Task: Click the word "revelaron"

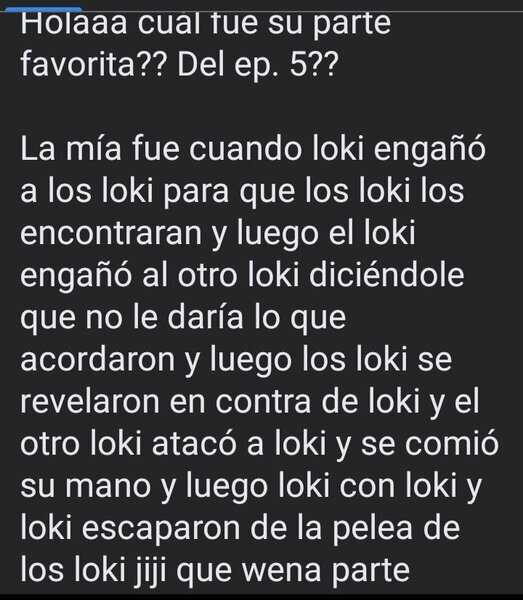Action: (x=90, y=402)
